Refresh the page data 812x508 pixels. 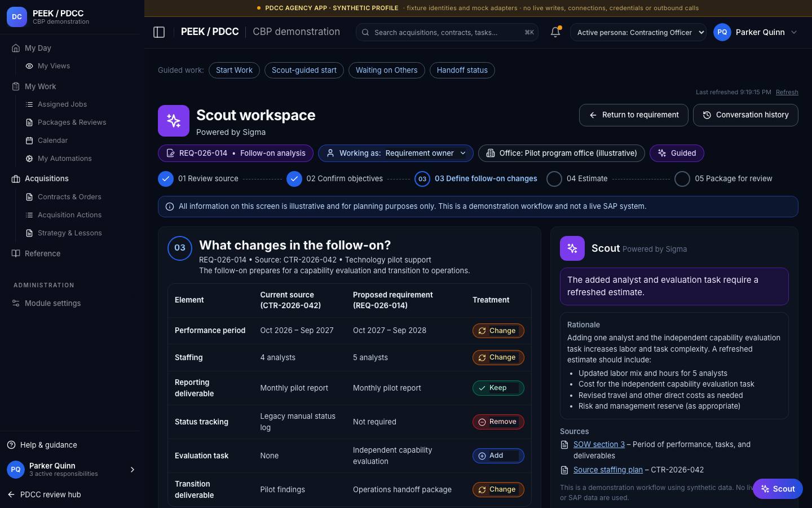tap(787, 92)
